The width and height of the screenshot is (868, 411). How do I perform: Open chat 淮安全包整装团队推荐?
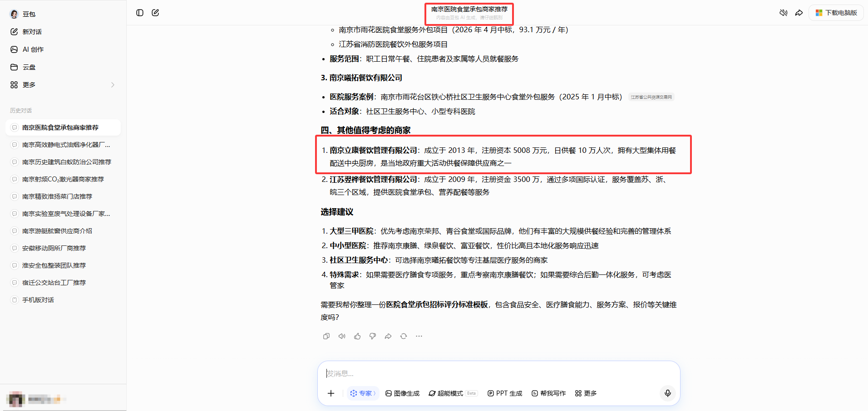pyautogui.click(x=63, y=265)
